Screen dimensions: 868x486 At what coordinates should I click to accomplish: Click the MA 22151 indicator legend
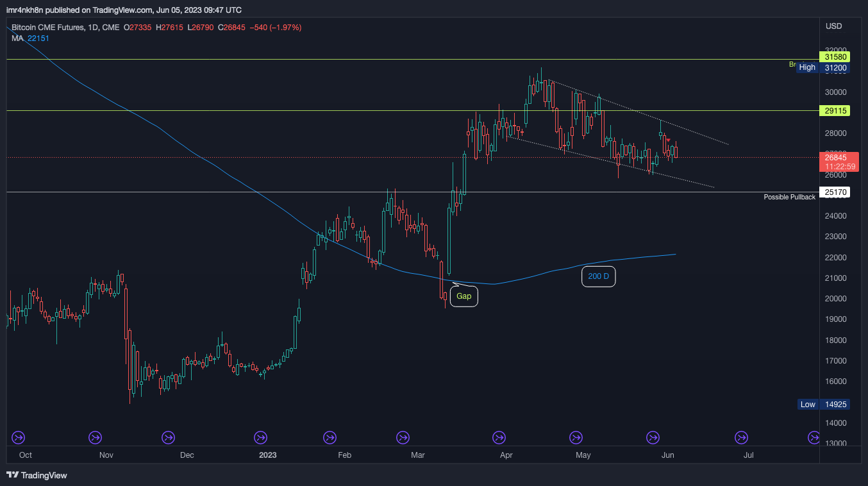pyautogui.click(x=30, y=38)
